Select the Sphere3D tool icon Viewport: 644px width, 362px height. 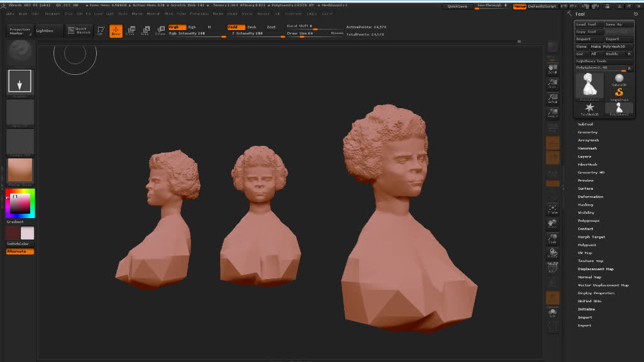tap(619, 80)
